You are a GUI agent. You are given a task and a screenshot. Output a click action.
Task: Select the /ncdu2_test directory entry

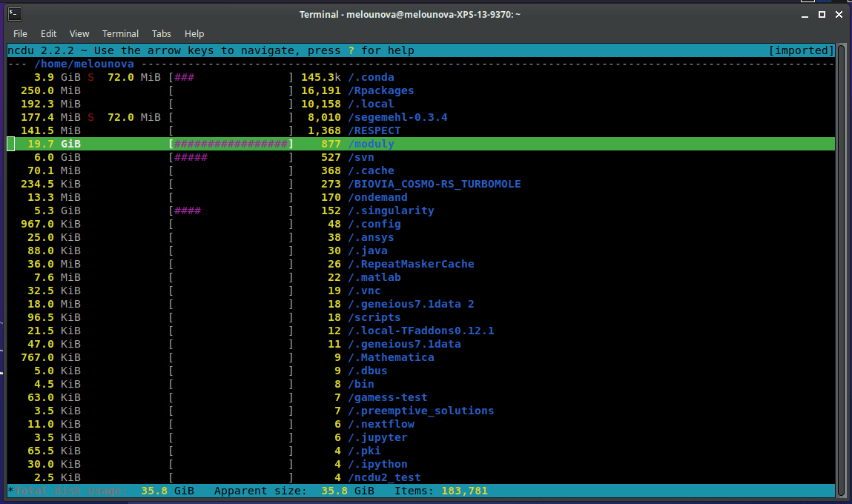[384, 477]
